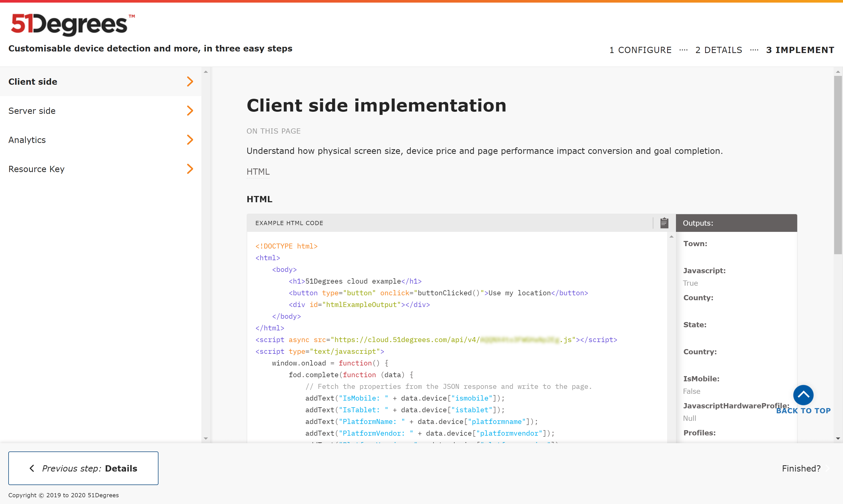Copy the example HTML code via clipboard icon
Image resolution: width=843 pixels, height=504 pixels.
point(664,223)
